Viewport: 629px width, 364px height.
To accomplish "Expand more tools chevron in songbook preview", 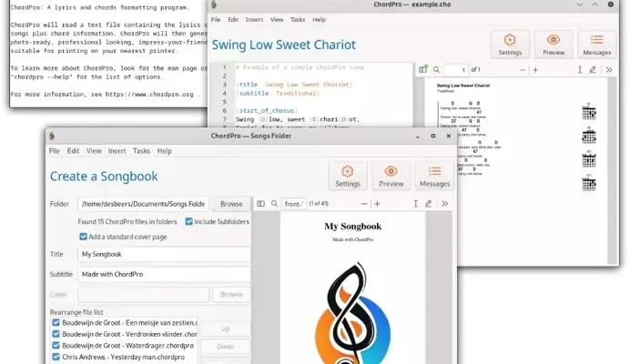I will [x=444, y=204].
